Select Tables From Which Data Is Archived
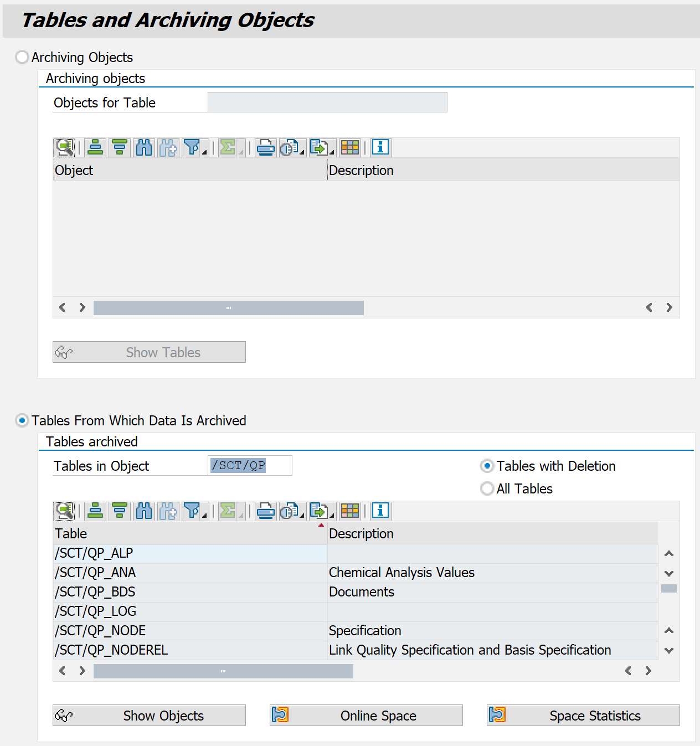This screenshot has width=700, height=746. tap(22, 421)
